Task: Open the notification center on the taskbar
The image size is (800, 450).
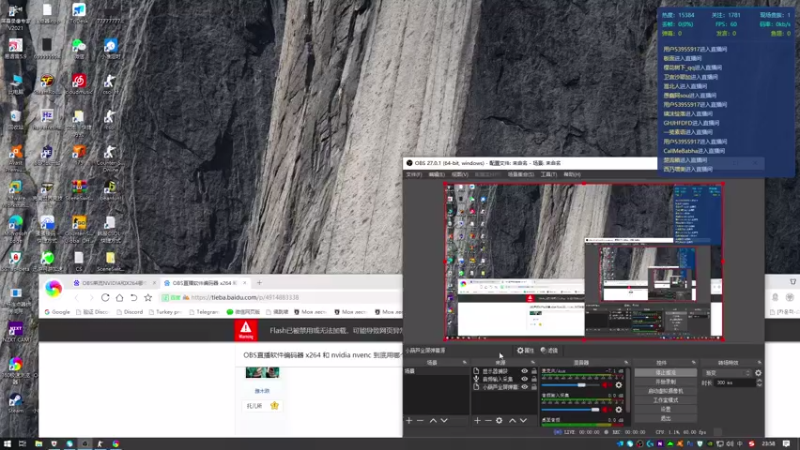Action: pyautogui.click(x=787, y=444)
